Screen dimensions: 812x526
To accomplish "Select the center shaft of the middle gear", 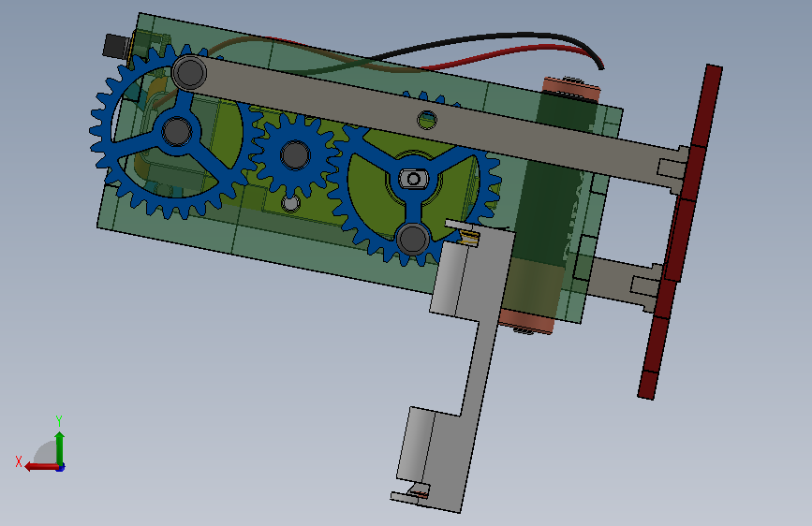I will [295, 154].
